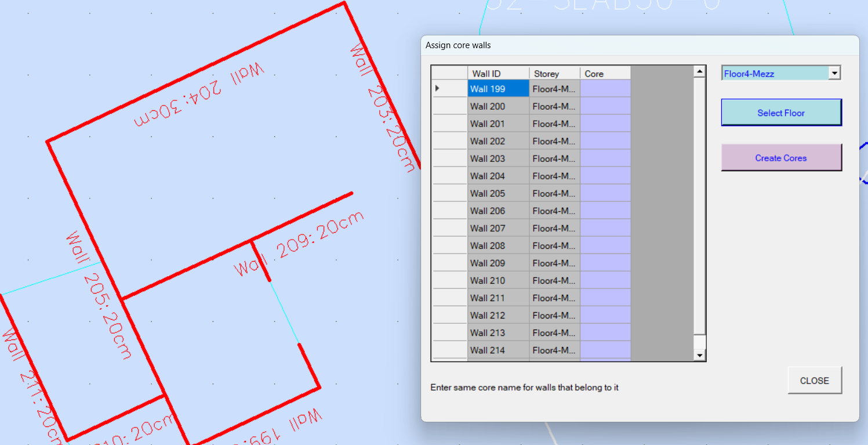
Task: Click the Core input cell for Wall 209
Action: click(605, 263)
